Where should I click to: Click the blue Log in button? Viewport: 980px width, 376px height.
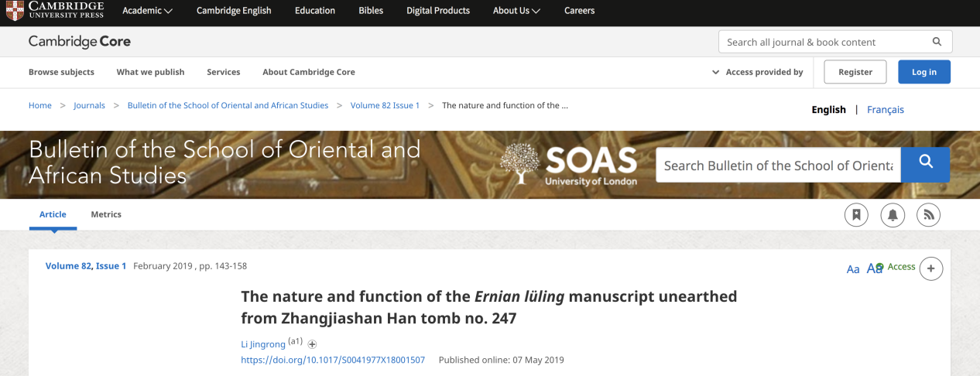[x=923, y=72]
